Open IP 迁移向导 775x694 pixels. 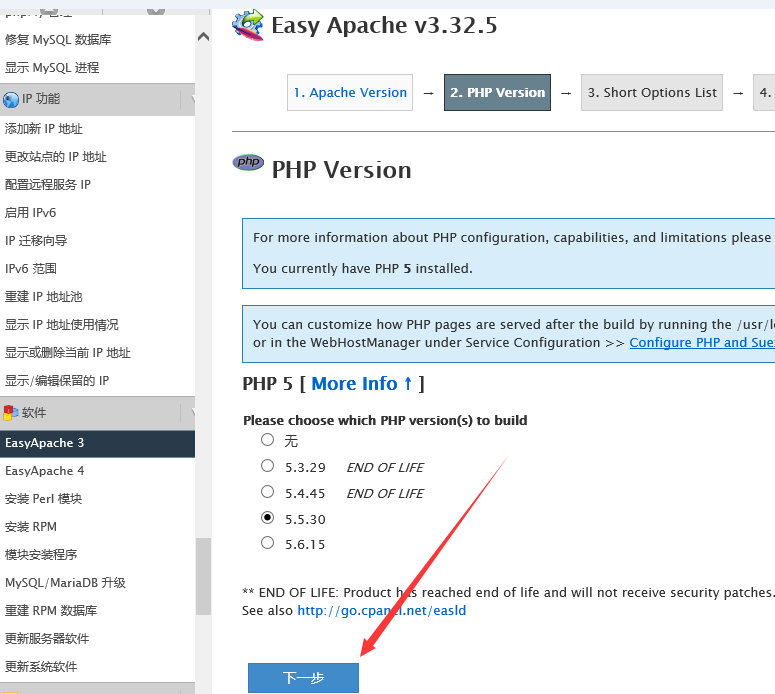point(36,241)
